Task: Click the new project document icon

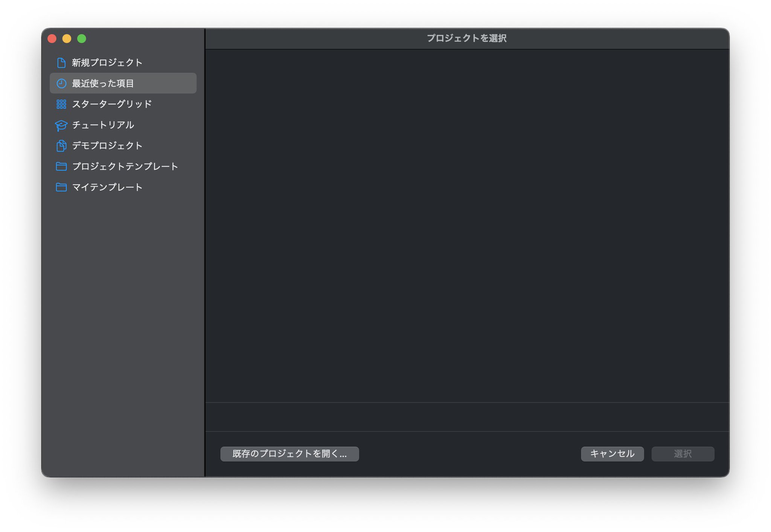Action: click(x=61, y=62)
